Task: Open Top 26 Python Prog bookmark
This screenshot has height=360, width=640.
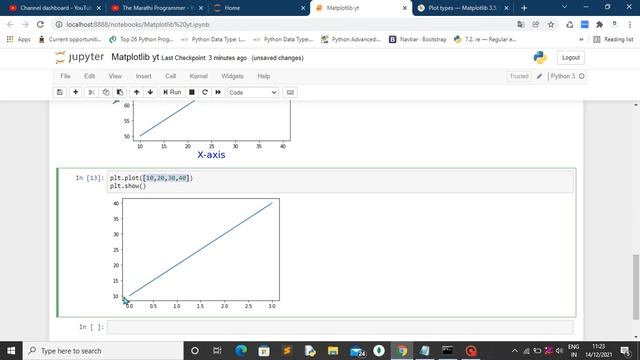Action: click(x=142, y=39)
